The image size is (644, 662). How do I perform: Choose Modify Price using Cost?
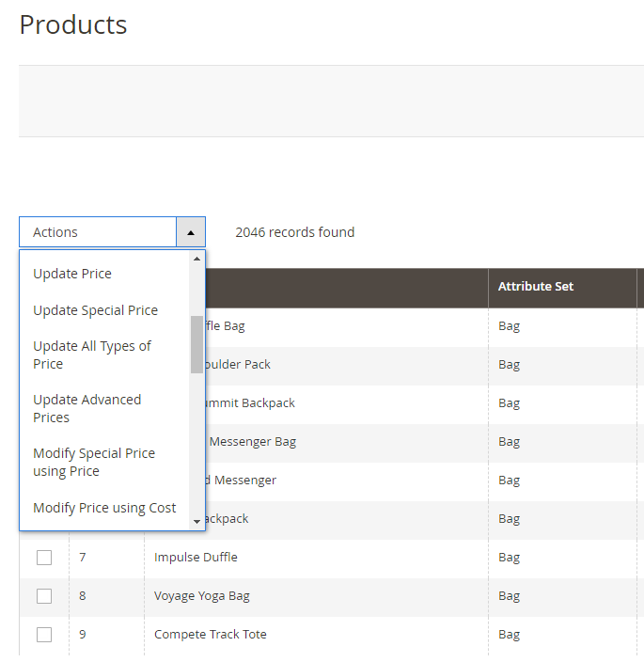coord(104,508)
